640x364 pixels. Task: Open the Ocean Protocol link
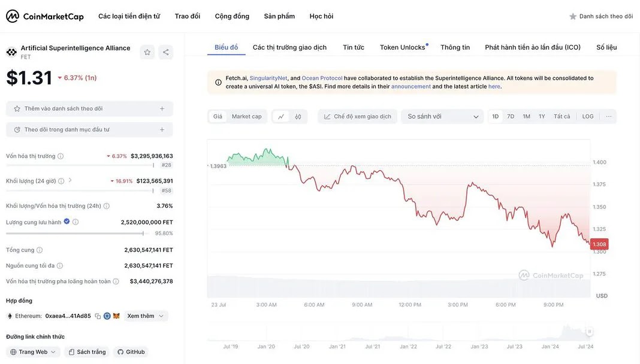[322, 78]
